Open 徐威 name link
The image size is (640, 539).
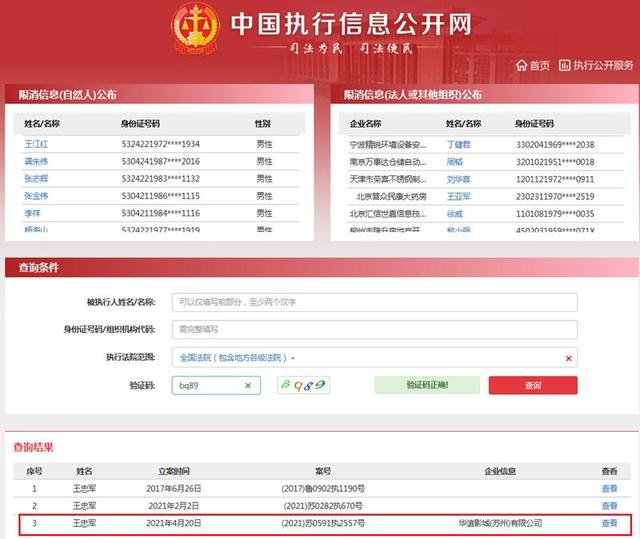pos(455,214)
